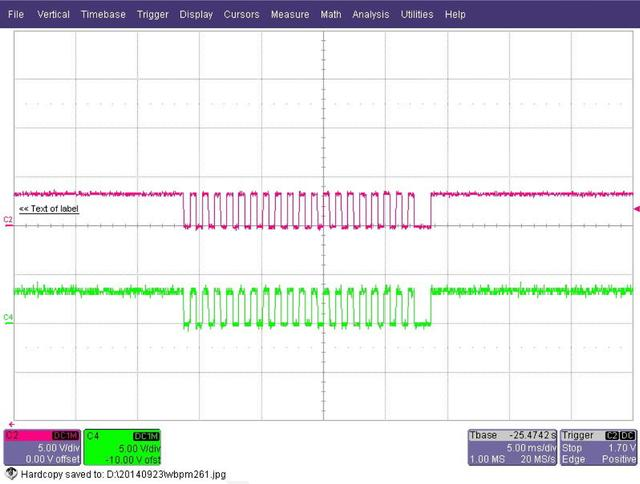640x484 pixels.
Task: Open the Utilities menu
Action: [417, 15]
